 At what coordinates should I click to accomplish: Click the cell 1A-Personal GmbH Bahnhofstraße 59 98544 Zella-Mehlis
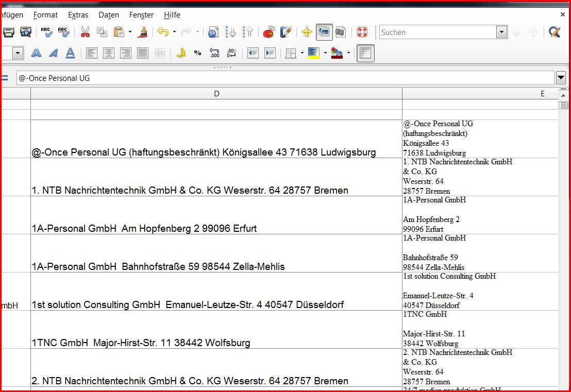click(x=216, y=253)
